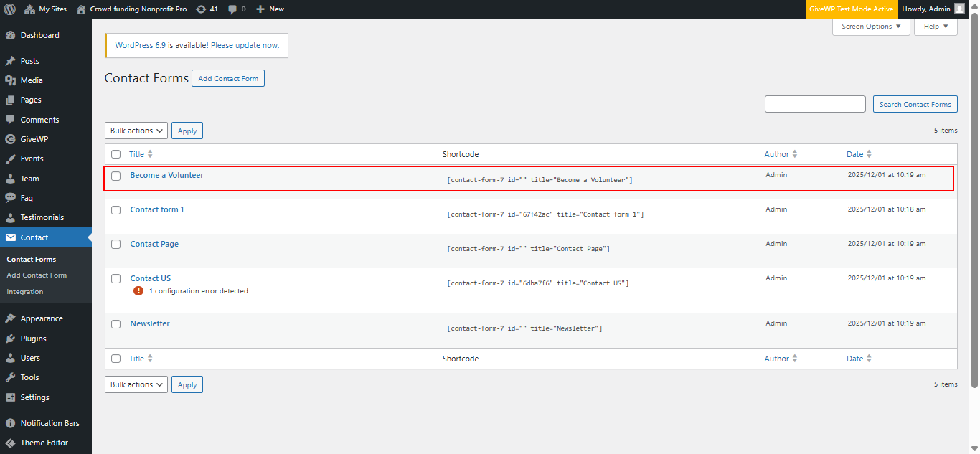Click the Add Contact Form button
This screenshot has width=980, height=454.
click(x=228, y=78)
